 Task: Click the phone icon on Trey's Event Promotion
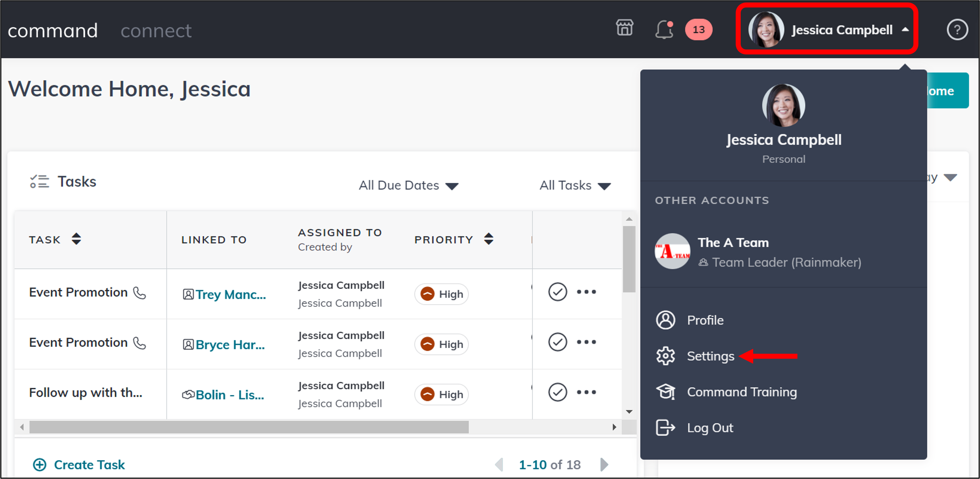click(140, 293)
